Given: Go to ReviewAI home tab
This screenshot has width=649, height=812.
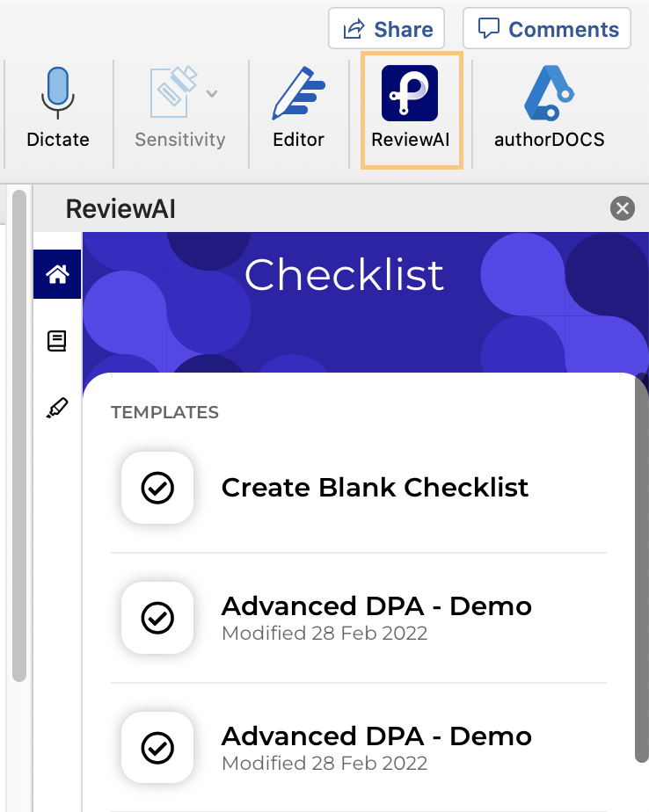Looking at the screenshot, I should pos(57,274).
